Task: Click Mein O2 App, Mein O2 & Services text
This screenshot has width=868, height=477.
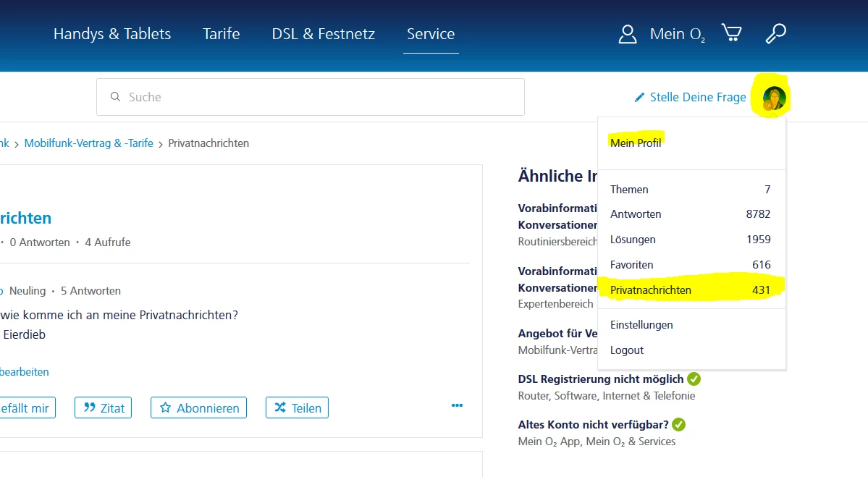Action: pos(597,442)
